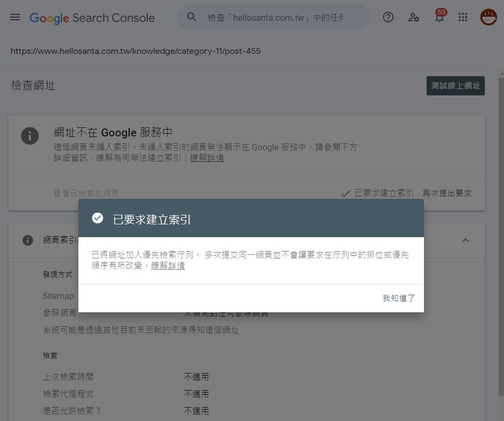
Task: Click the search magnifier icon
Action: coord(191,17)
